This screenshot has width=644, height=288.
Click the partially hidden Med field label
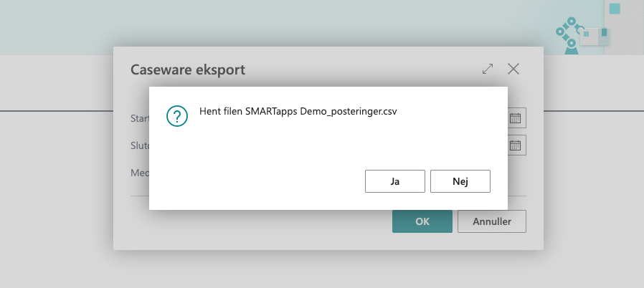tap(139, 172)
